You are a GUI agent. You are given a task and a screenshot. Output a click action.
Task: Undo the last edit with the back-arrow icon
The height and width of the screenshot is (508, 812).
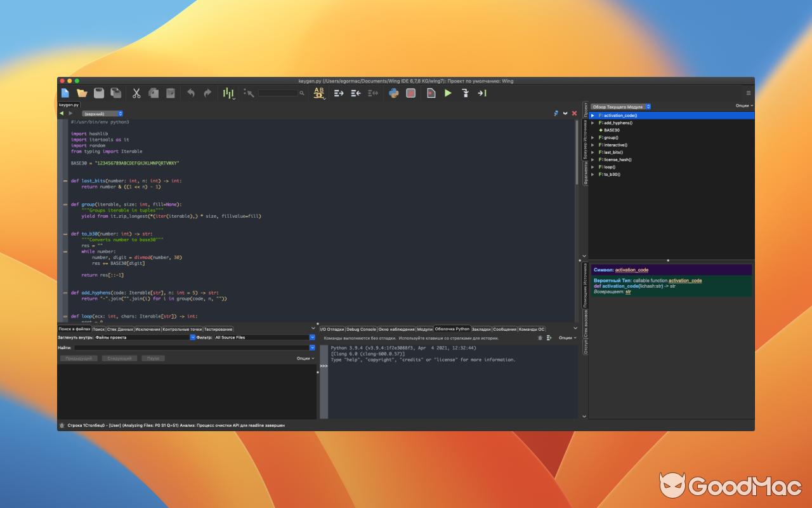pyautogui.click(x=190, y=93)
